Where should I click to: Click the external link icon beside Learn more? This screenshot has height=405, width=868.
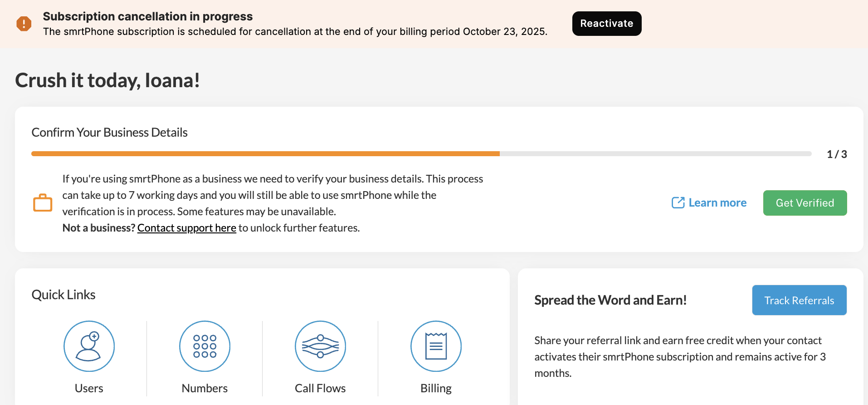point(678,202)
